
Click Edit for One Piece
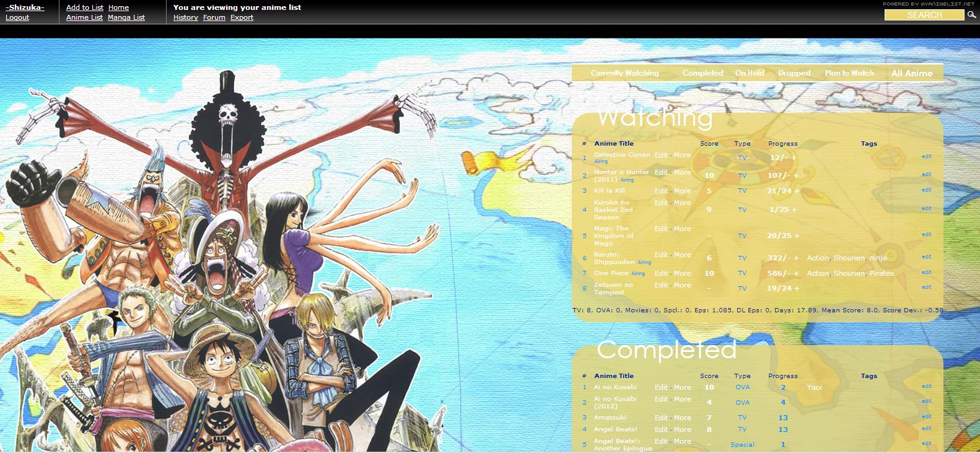(661, 273)
